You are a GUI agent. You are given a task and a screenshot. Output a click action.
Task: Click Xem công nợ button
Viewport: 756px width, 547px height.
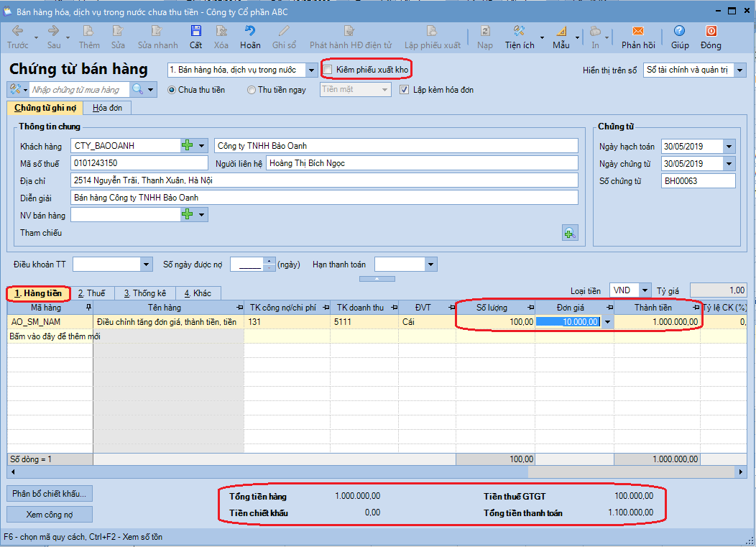(x=49, y=514)
